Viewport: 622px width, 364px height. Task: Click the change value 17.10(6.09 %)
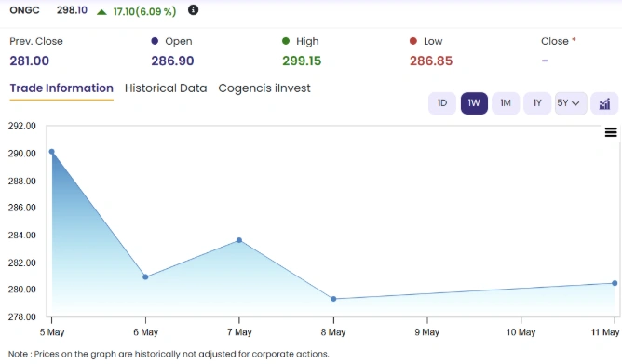pyautogui.click(x=144, y=11)
